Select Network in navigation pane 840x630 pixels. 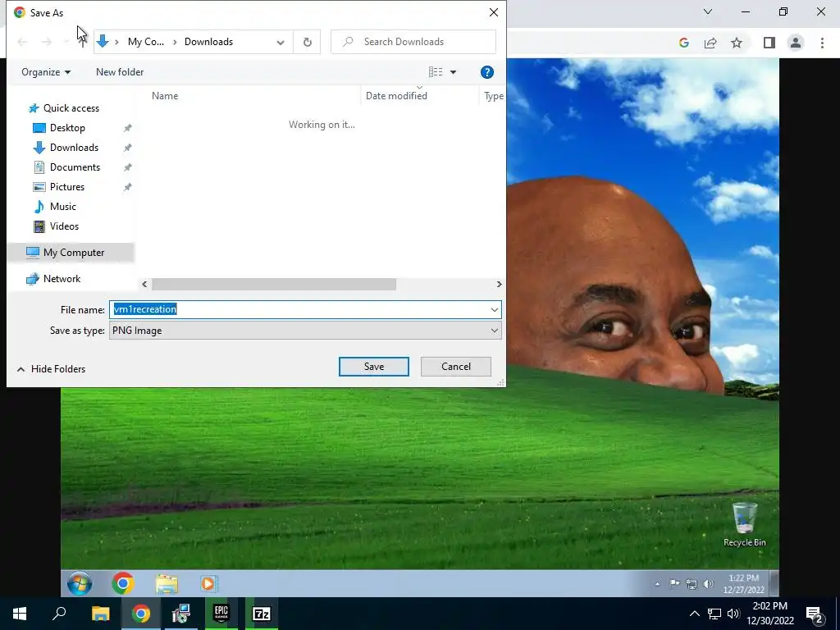62,279
